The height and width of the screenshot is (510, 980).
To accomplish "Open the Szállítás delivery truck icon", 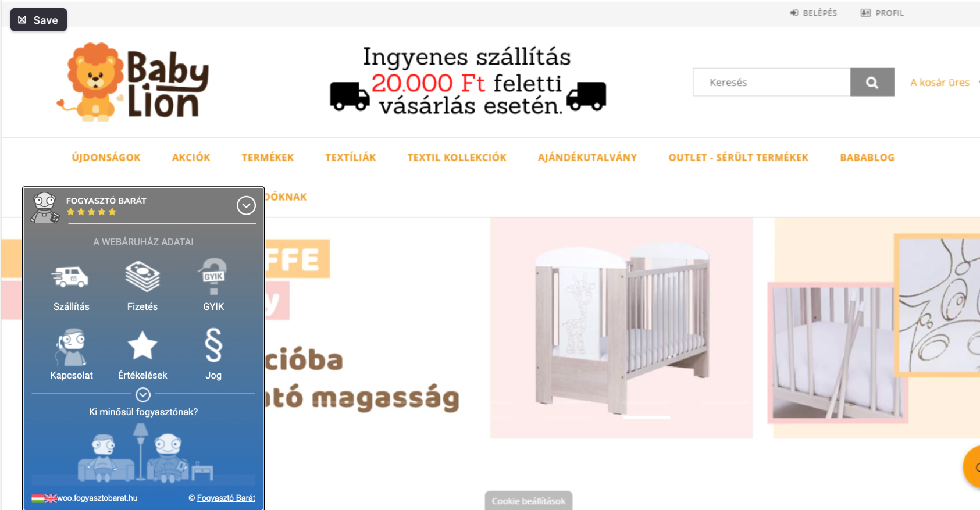I will click(70, 277).
